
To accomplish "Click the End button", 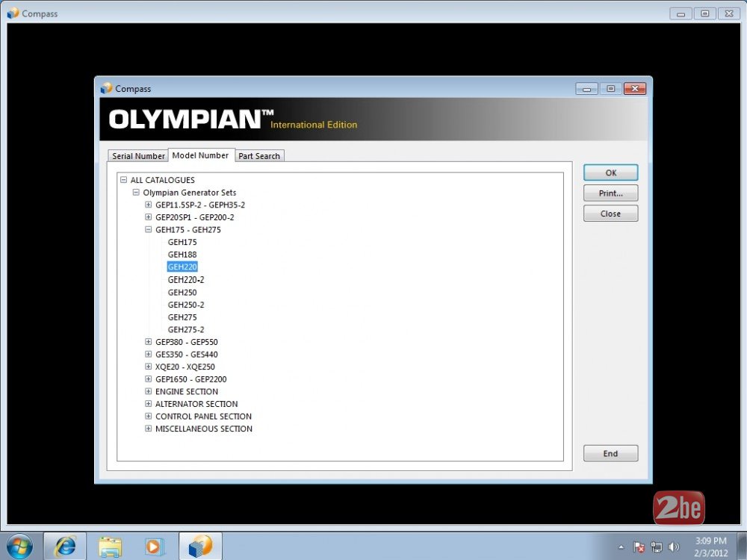I will click(611, 454).
